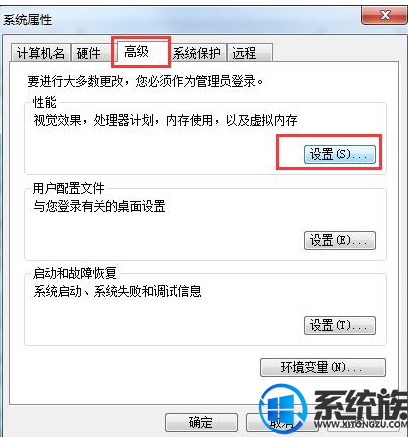The height and width of the screenshot is (437, 408).
Task: Click 设置(E) for user profiles
Action: pyautogui.click(x=340, y=240)
